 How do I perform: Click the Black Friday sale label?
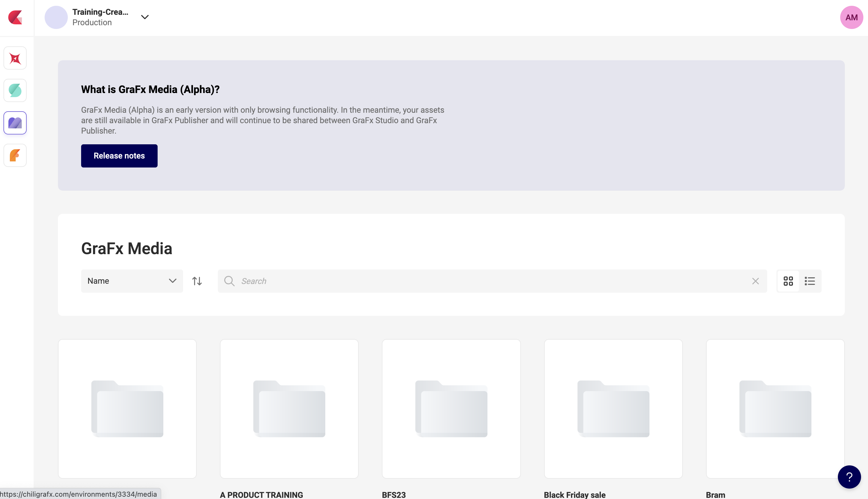tap(575, 495)
